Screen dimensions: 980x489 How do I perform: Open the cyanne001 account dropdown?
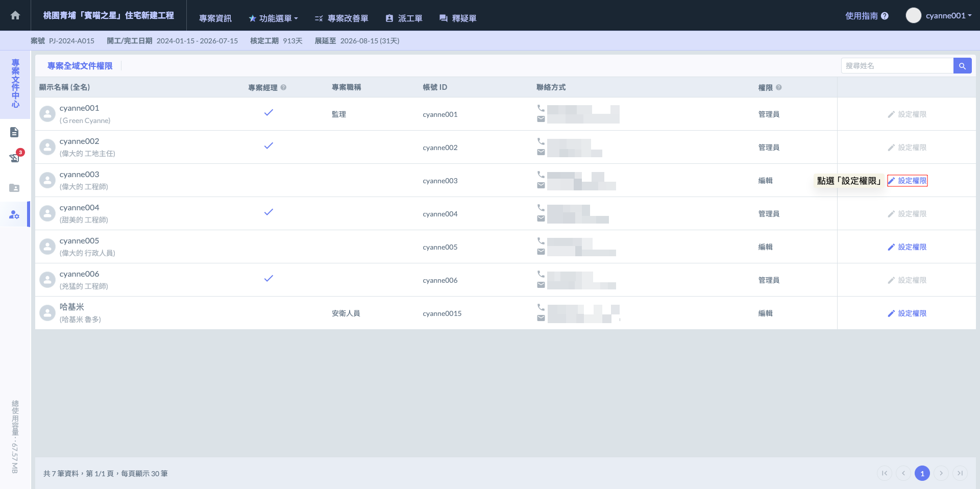pos(939,16)
